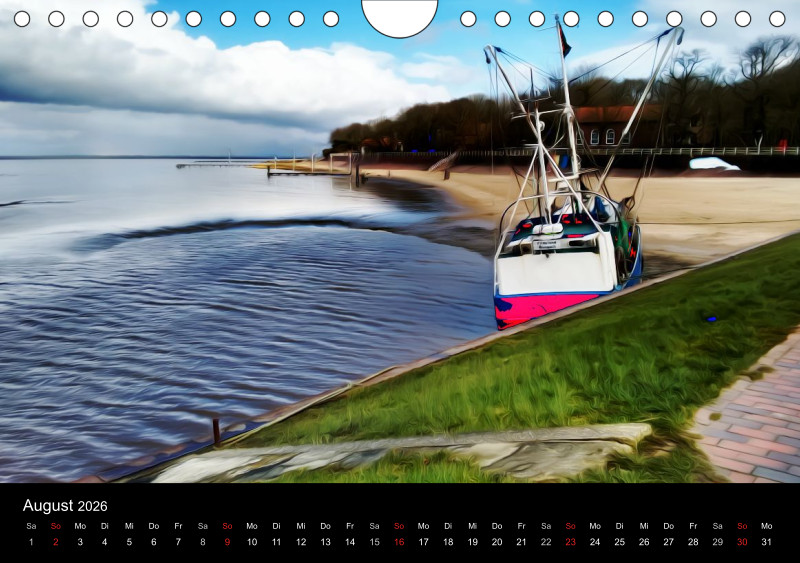Screen dimensions: 800x563
Task: Pick date 7 in the calendar
Action: (x=178, y=542)
